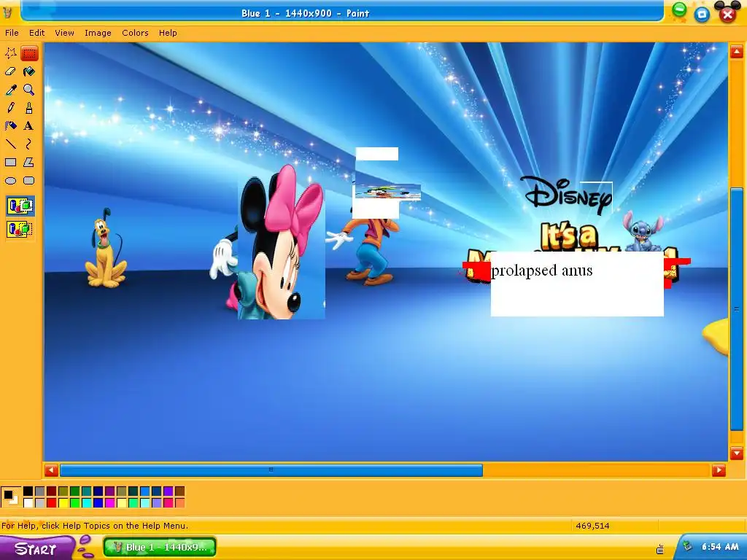Pick the brown color swatch
This screenshot has width=747, height=560.
(x=179, y=491)
